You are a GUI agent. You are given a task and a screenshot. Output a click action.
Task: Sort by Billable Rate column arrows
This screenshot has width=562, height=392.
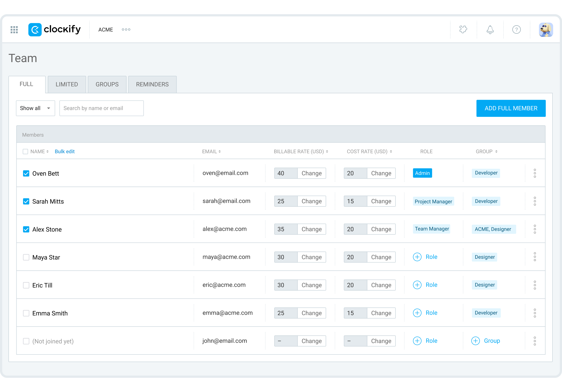[327, 152]
